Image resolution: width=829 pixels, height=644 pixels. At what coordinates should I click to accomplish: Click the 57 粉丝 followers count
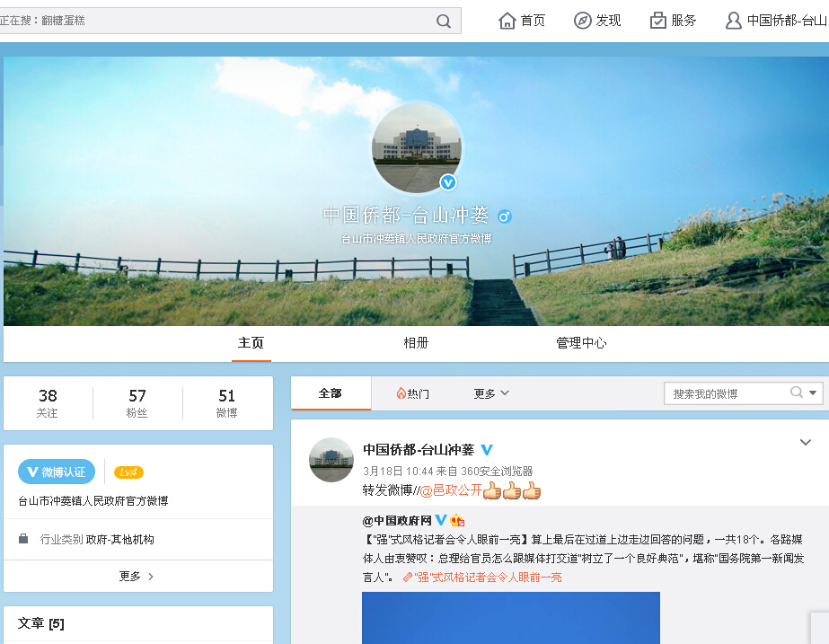(x=137, y=403)
